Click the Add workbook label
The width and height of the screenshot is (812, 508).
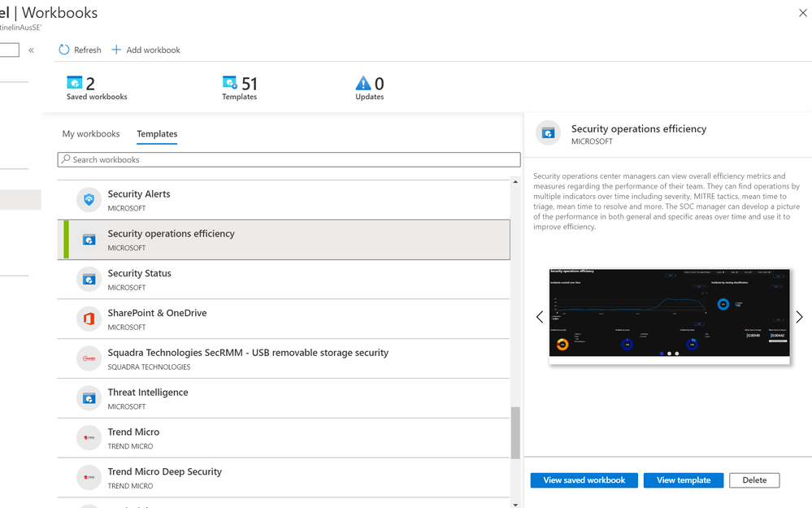pos(154,50)
